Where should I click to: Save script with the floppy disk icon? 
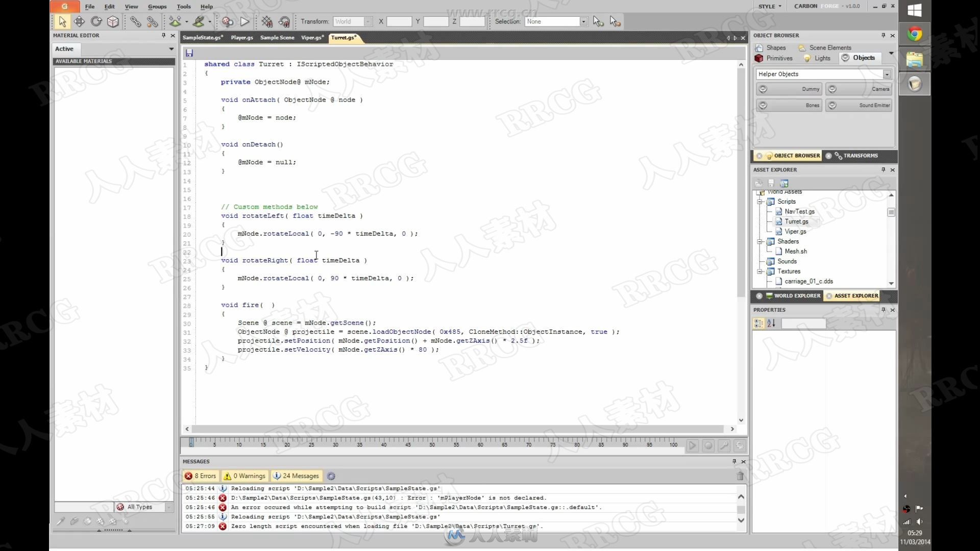coord(189,53)
